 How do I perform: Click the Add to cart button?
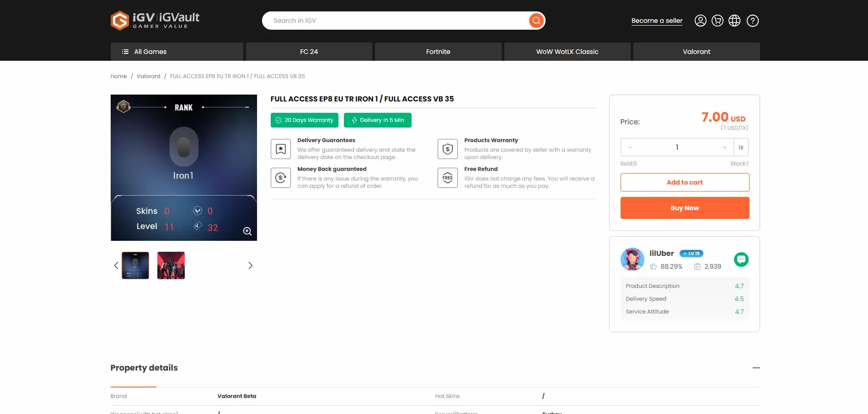684,182
